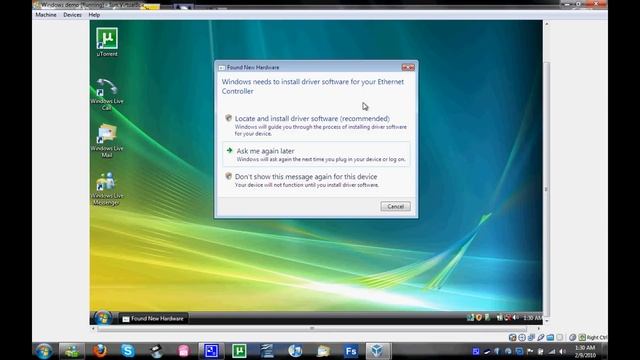Click VirtualBox USB devices status icon
The image size is (640, 360).
coord(541,338)
